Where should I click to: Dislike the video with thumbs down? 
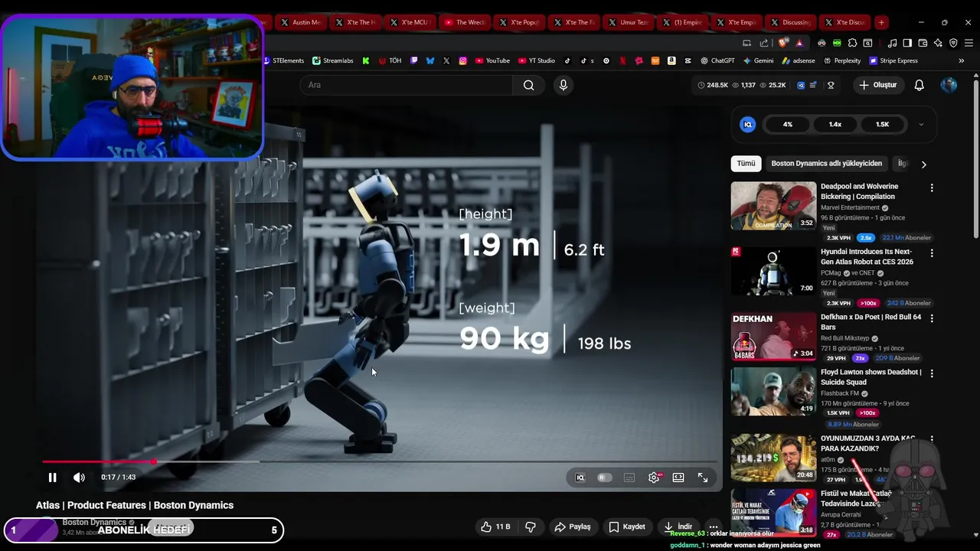click(x=530, y=527)
